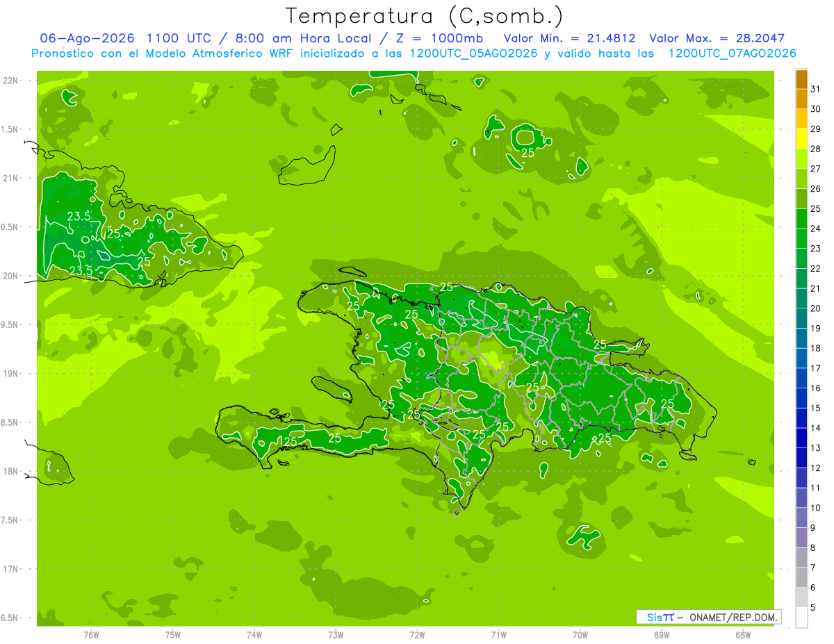The height and width of the screenshot is (644, 834).
Task: Pick the gray colorbar band between 6 and 7
Action: [801, 577]
